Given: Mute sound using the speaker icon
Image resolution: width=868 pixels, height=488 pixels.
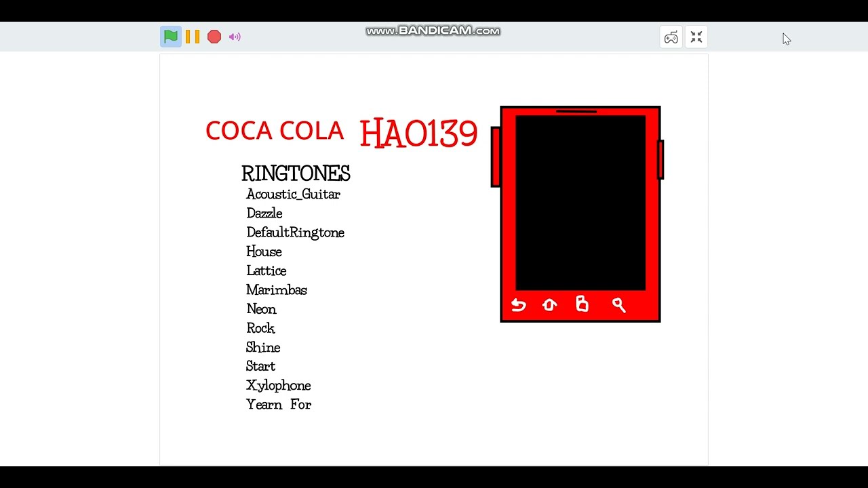Looking at the screenshot, I should point(235,37).
